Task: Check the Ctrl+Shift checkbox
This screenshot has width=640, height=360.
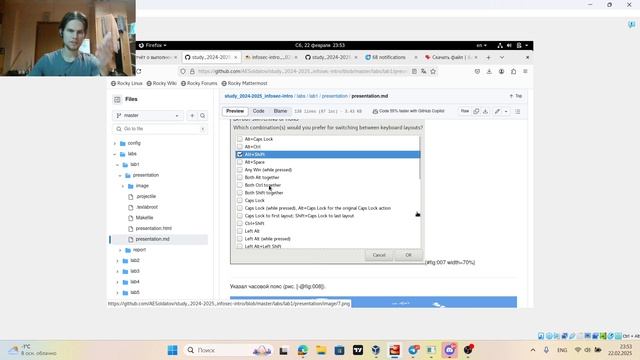Action: [240, 223]
